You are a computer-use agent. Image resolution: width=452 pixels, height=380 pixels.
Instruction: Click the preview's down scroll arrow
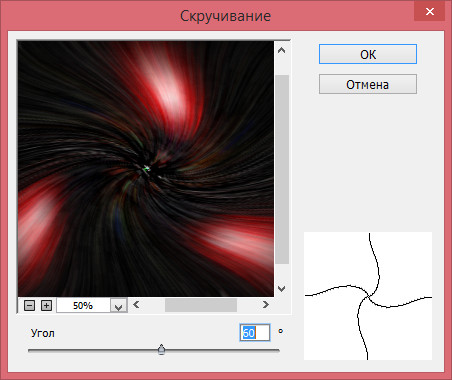point(282,288)
